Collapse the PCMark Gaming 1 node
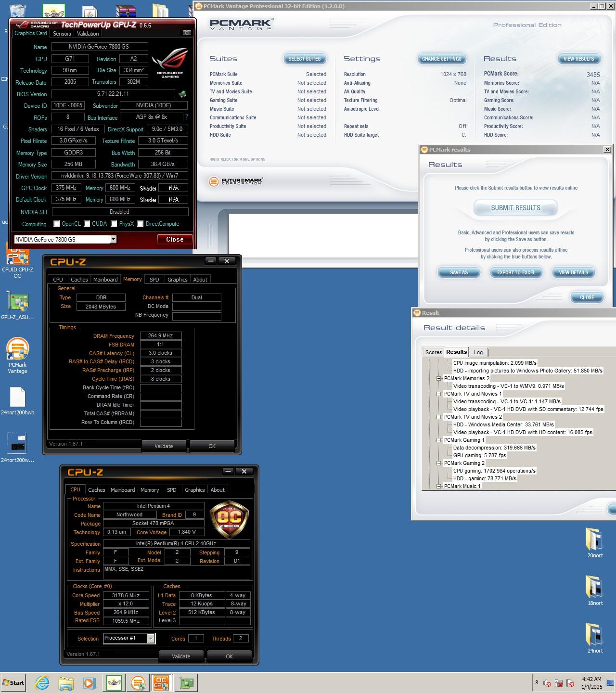616x693 pixels. point(438,440)
